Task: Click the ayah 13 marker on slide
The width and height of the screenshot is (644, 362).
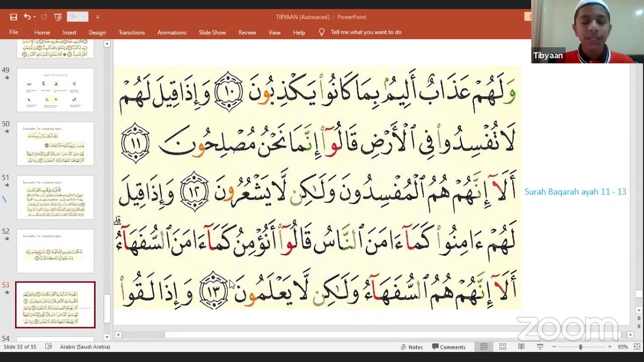Action: (214, 290)
